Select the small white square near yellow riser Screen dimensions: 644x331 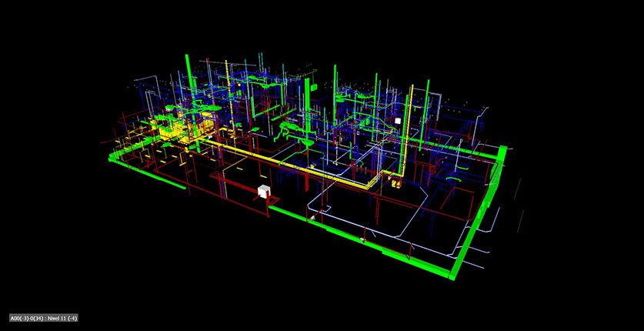(399, 122)
